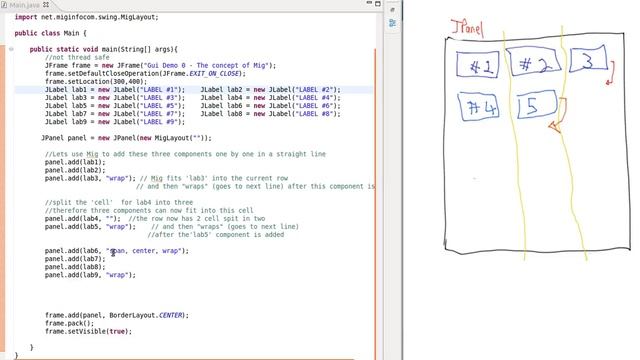Click the 'JLabel lab2' declaration
The width and height of the screenshot is (640, 360).
tap(270, 90)
